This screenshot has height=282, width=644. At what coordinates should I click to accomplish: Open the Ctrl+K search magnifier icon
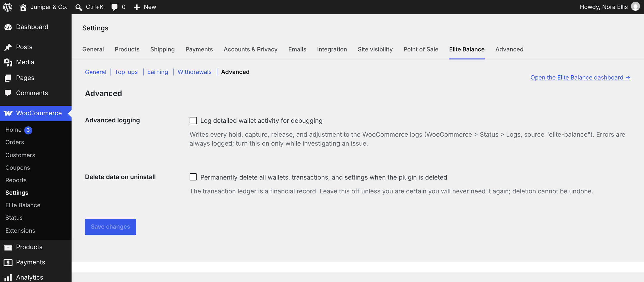[x=79, y=7]
